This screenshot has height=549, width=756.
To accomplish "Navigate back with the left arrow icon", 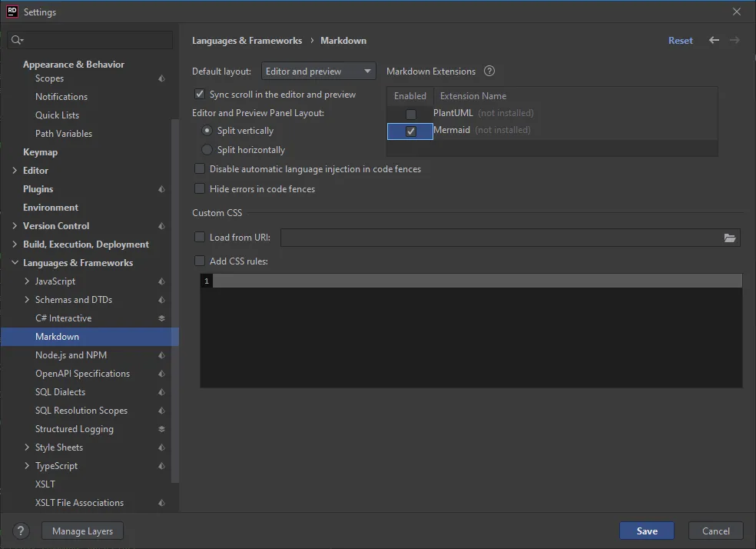I will coord(714,40).
